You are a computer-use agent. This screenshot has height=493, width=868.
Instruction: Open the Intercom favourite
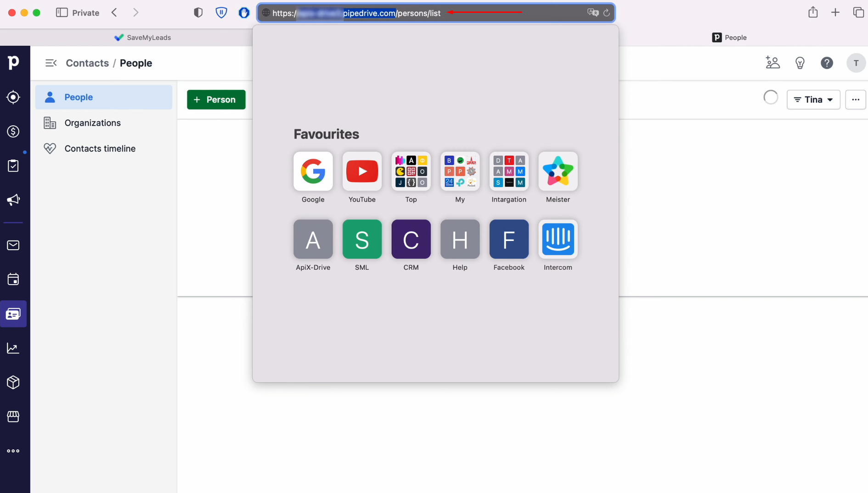pyautogui.click(x=558, y=239)
